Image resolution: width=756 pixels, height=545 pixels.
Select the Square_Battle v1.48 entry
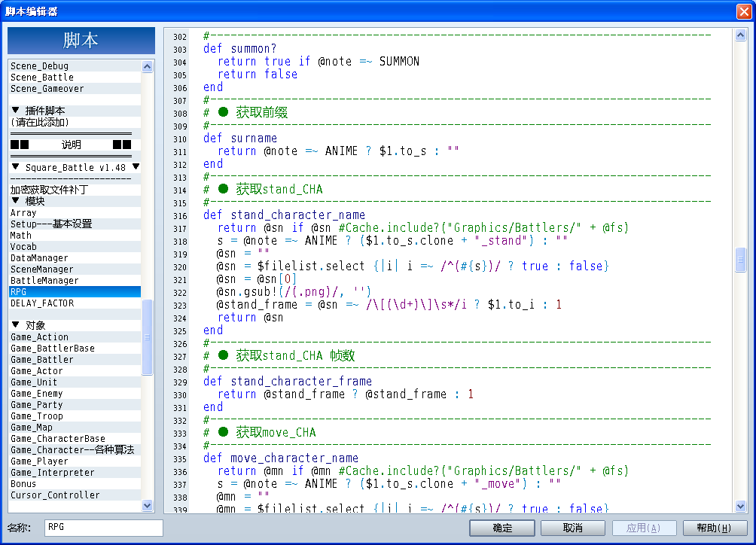(x=75, y=167)
